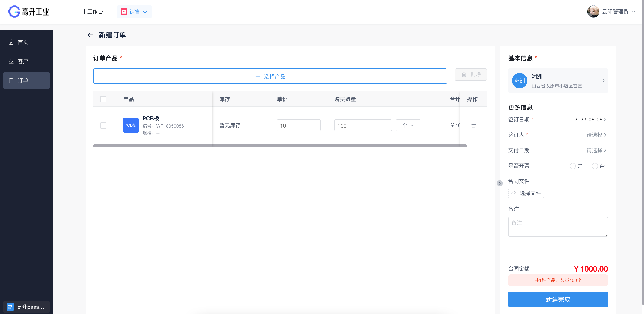Click the 单价 input field showing 10
The width and height of the screenshot is (644, 314).
(299, 125)
